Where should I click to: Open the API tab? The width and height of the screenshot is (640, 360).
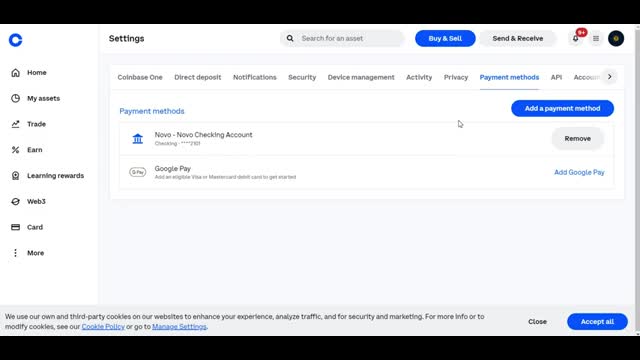pyautogui.click(x=556, y=77)
